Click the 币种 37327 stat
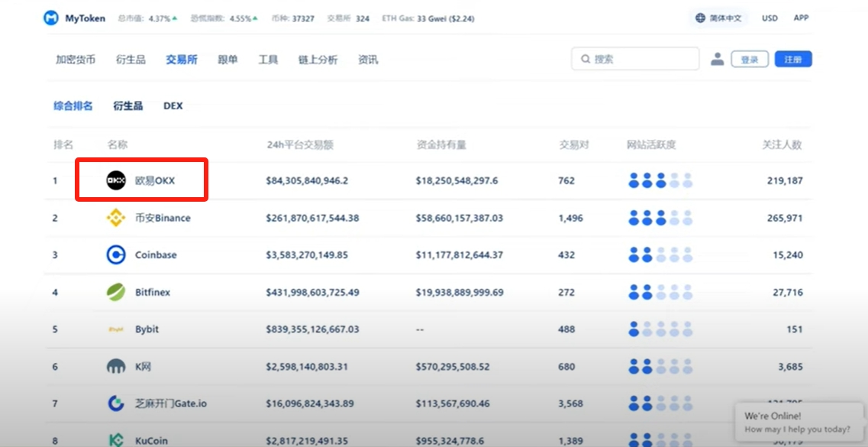Viewport: 868px width, 447px height. point(293,18)
